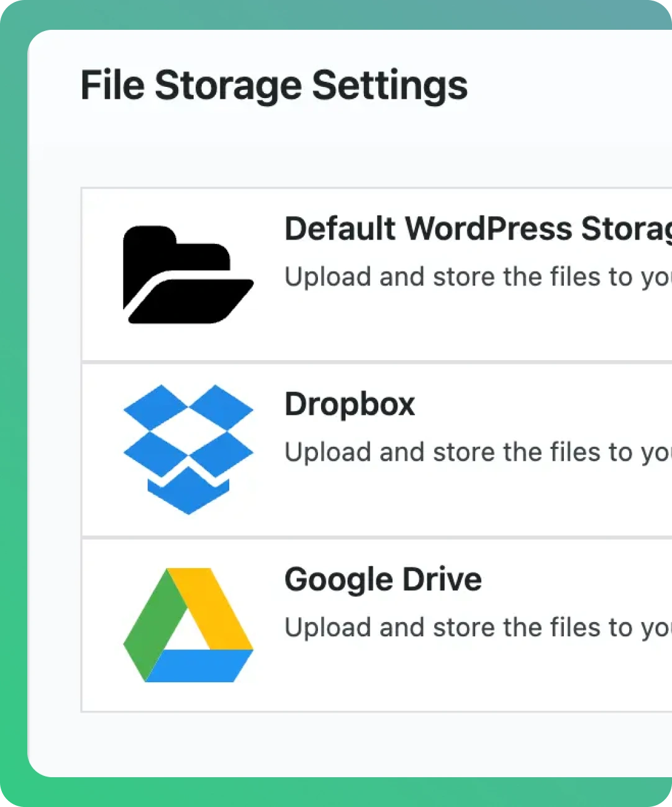Click the blue Dropbox logo icon
This screenshot has height=807, width=672.
[x=188, y=449]
